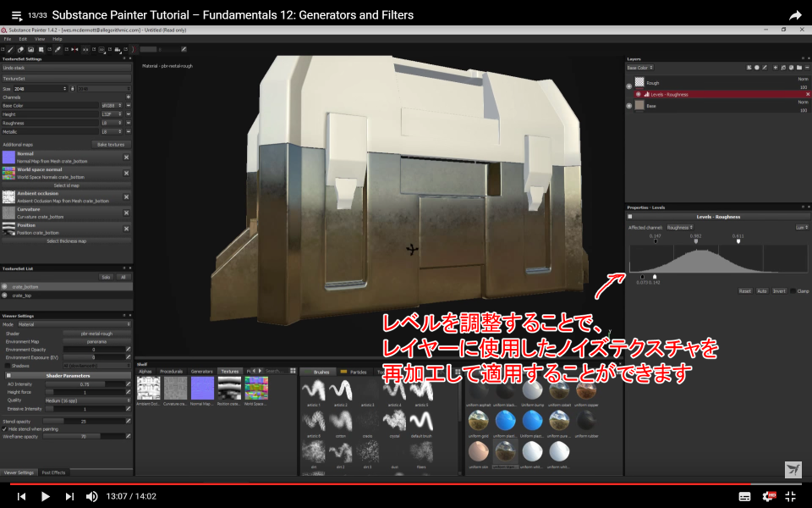Open Layers Base Color channel dropdown
Screen dimensions: 812x508
pos(640,68)
